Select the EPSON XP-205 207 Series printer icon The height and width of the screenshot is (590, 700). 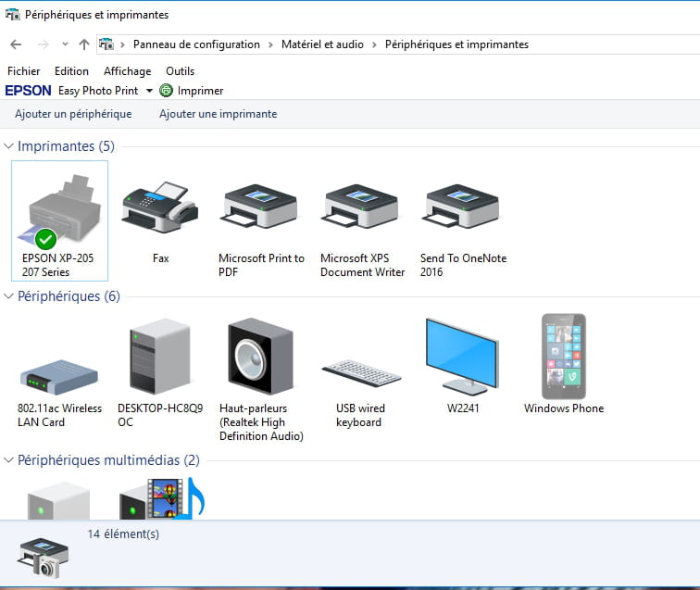[60, 210]
